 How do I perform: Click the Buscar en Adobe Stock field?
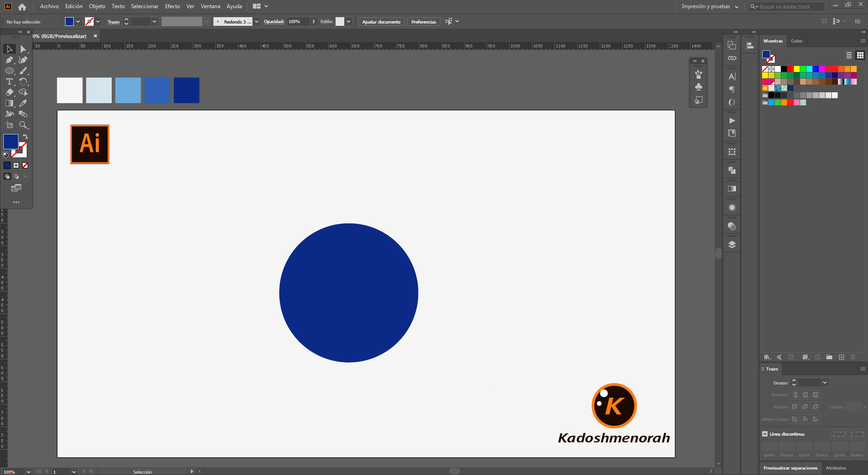[x=787, y=7]
